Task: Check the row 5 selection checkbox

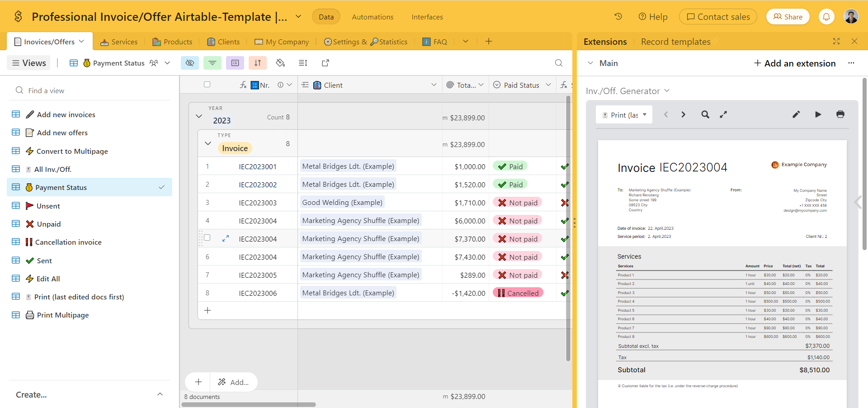Action: tap(207, 238)
